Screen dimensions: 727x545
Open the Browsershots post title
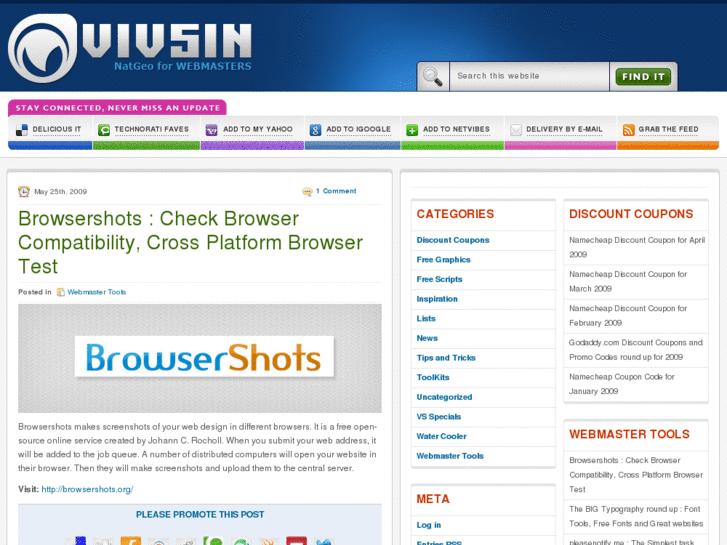(191, 242)
